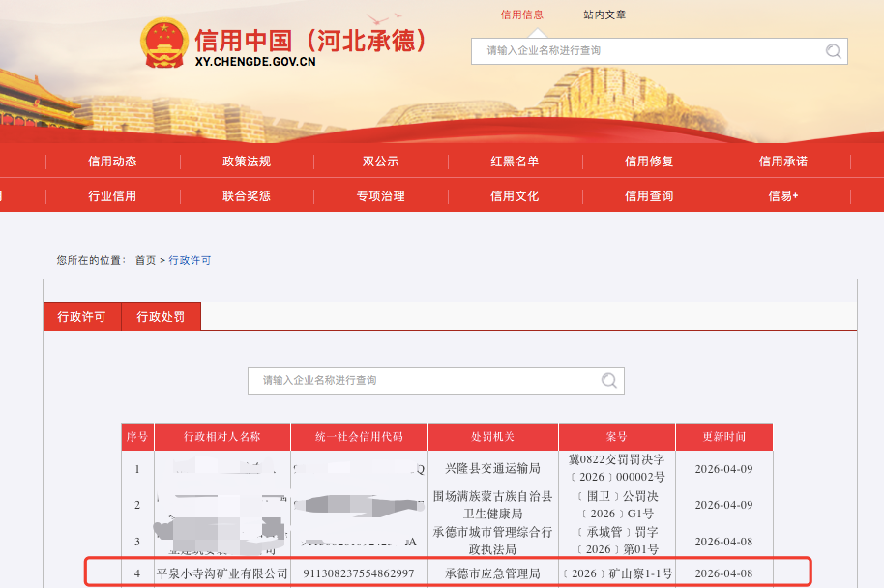Click the 信用中国（河北承德） site title

tap(309, 41)
